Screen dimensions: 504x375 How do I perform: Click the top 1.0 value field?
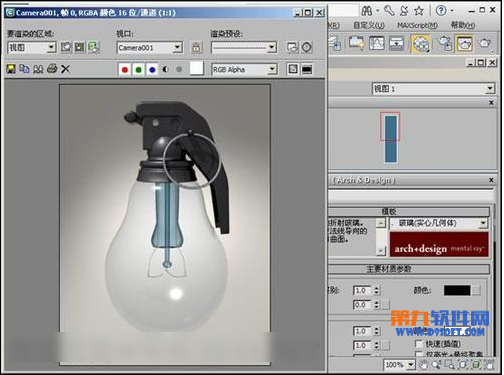pyautogui.click(x=362, y=290)
